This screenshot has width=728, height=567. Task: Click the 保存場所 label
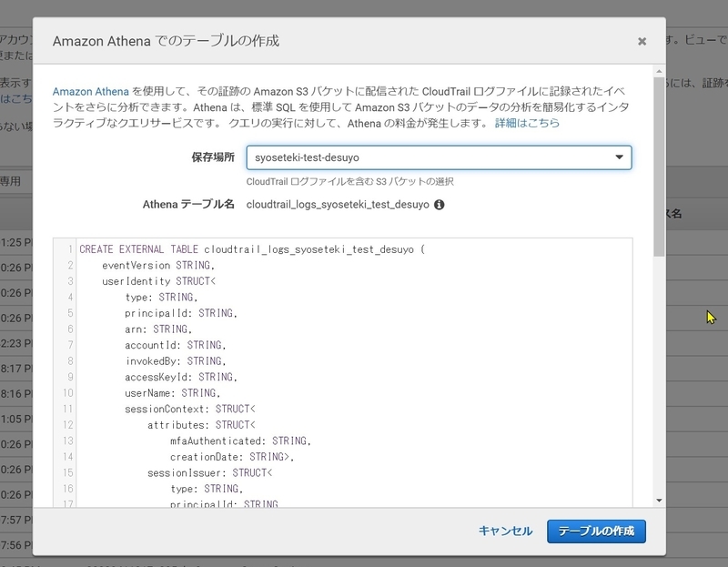coord(213,157)
